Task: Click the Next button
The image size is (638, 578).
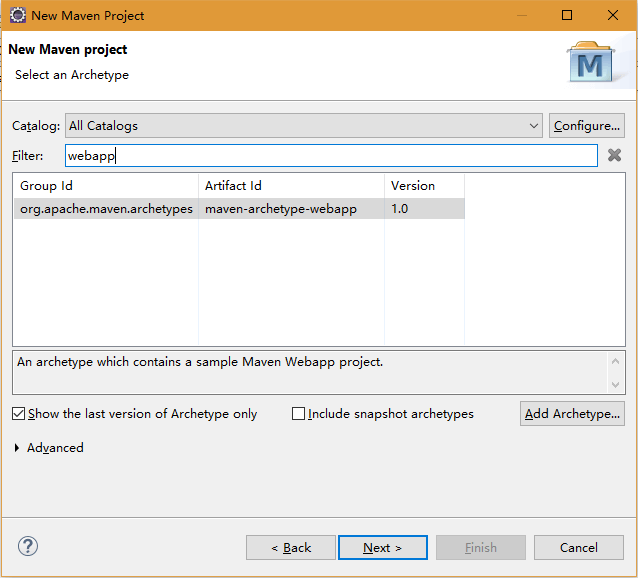Action: (383, 547)
